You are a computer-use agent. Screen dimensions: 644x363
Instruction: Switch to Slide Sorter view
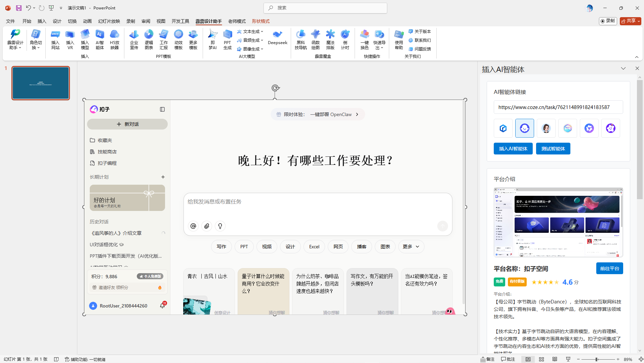pyautogui.click(x=541, y=359)
